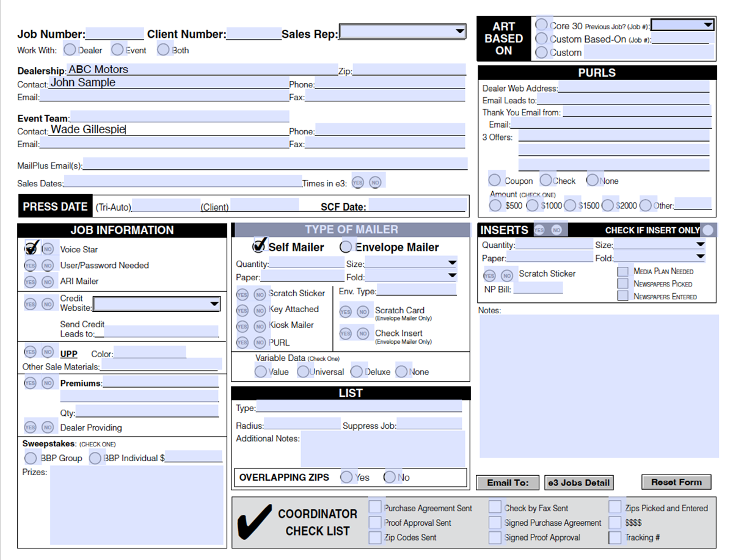This screenshot has width=733, height=560.
Task: Choose NO for Times in e3
Action: pyautogui.click(x=375, y=183)
